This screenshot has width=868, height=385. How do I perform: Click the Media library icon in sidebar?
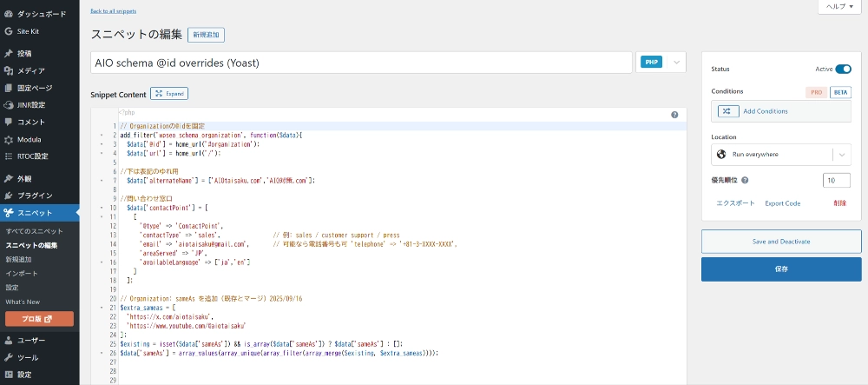[x=9, y=70]
